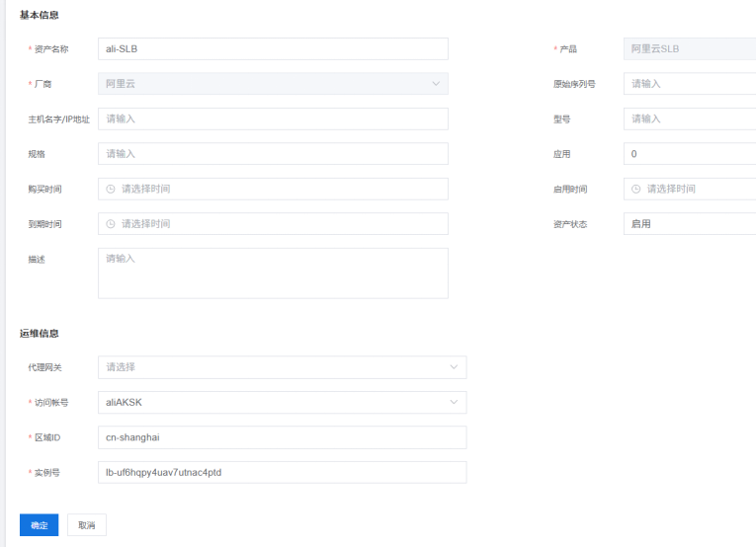The width and height of the screenshot is (756, 547).
Task: Click the 代理网关 label
Action: 44,367
